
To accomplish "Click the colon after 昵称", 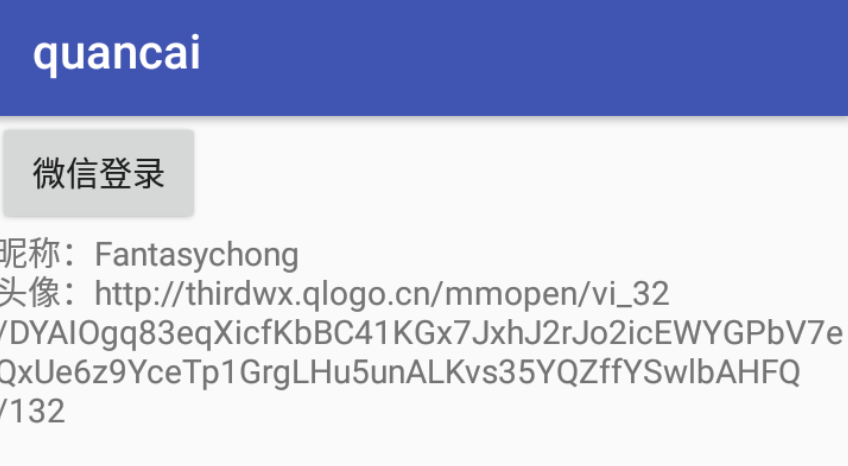I will (x=71, y=255).
